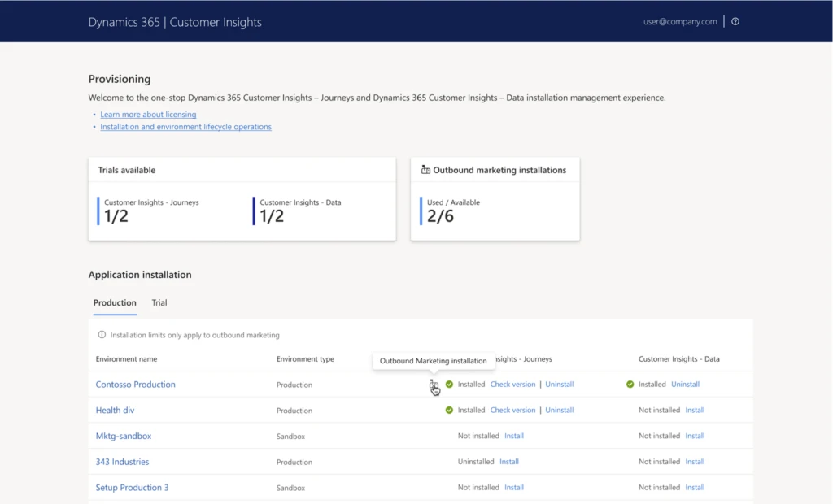
Task: Click green Data installed checkmark for Contosso Production
Action: (630, 385)
